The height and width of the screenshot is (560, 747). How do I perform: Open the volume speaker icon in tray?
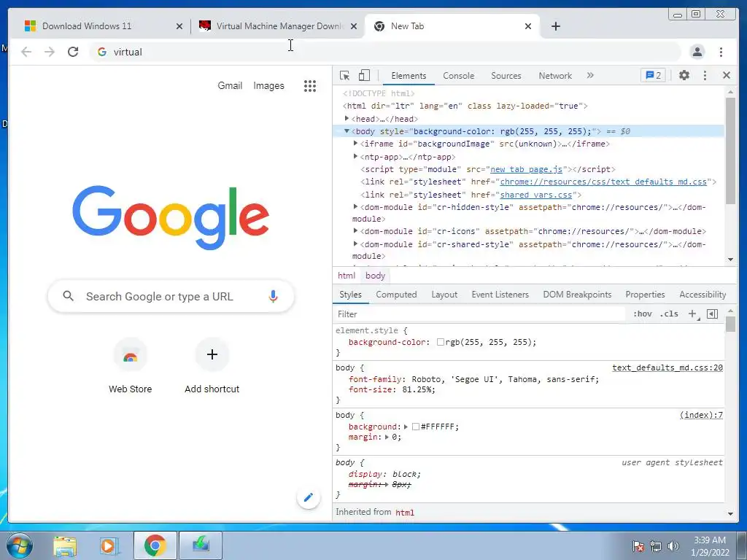click(673, 546)
